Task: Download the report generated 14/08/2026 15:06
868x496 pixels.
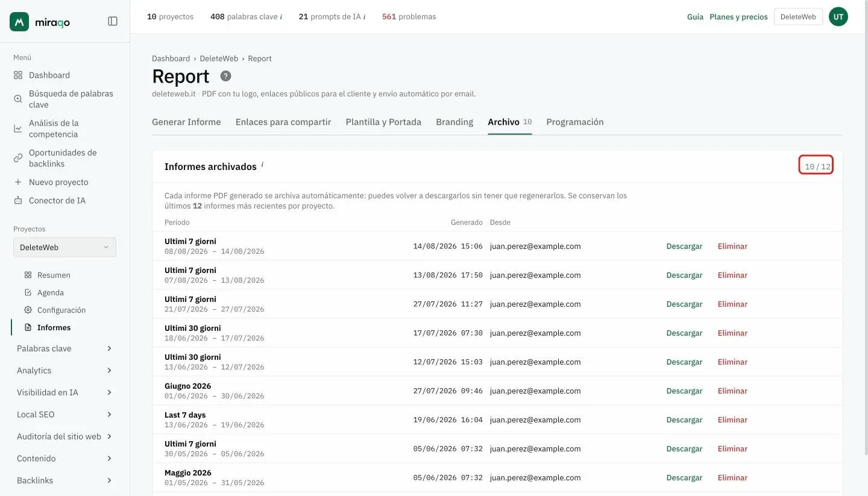Action: point(684,246)
